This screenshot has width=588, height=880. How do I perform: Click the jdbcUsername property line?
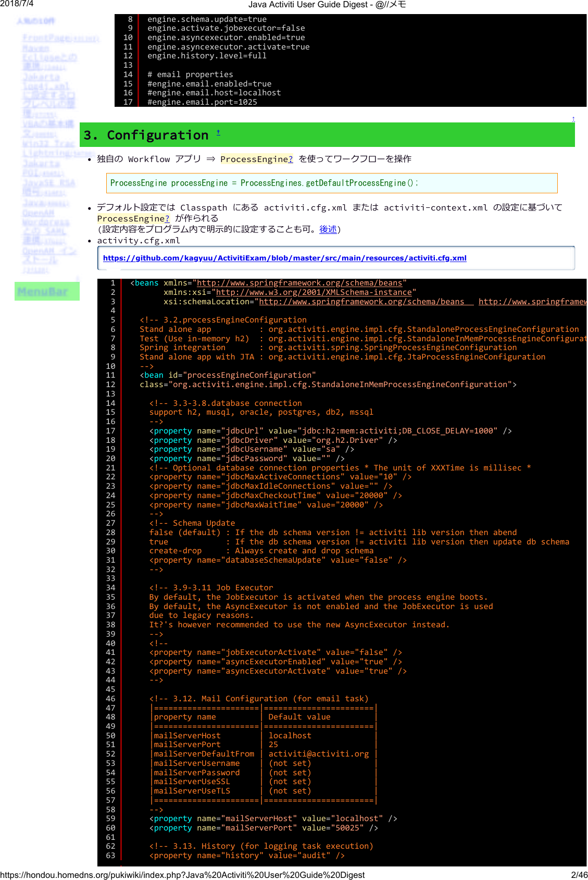pyautogui.click(x=252, y=449)
